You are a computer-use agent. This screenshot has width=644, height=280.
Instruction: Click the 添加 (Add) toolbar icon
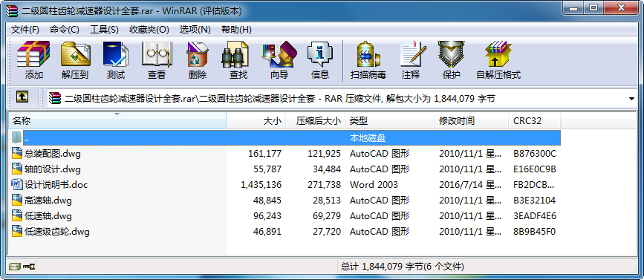click(33, 60)
